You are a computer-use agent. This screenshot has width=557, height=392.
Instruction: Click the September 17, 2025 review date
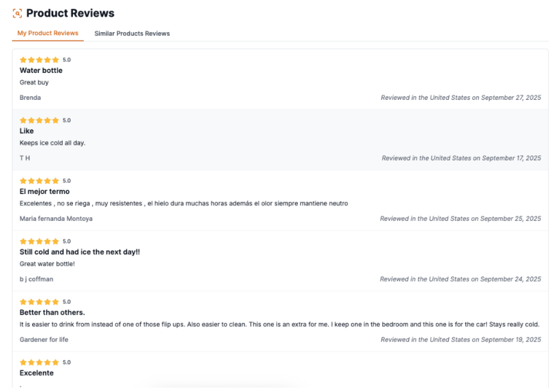coord(461,158)
